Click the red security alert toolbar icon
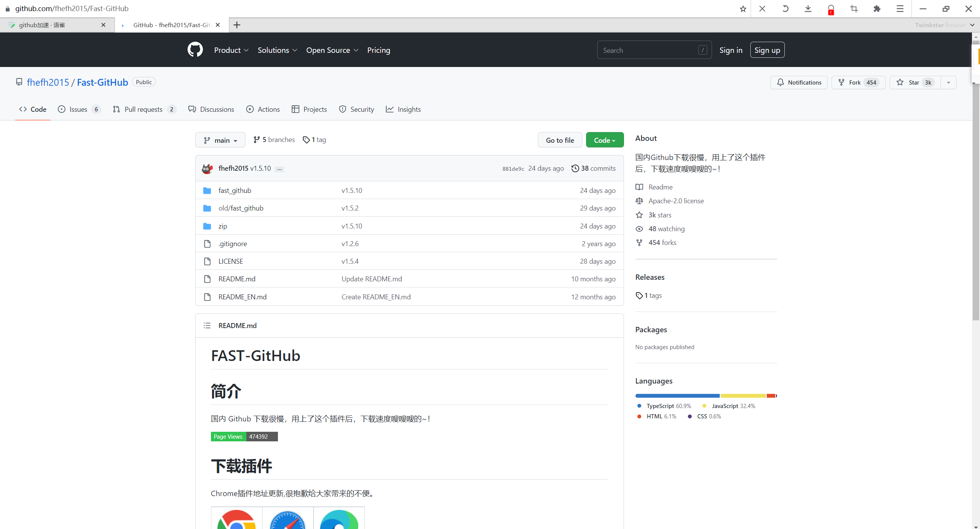This screenshot has height=529, width=980. [831, 9]
